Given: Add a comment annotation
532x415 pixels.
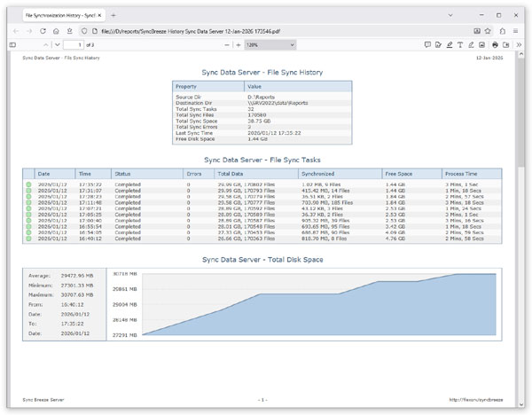Looking at the screenshot, I should click(427, 45).
